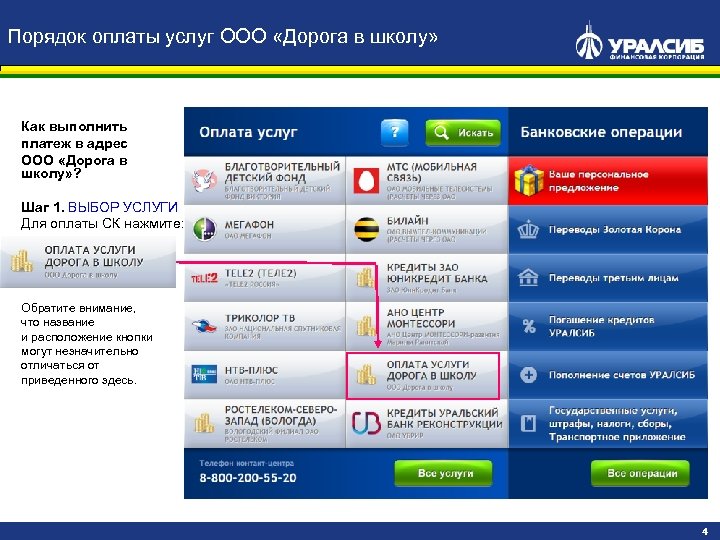Viewport: 720px width, 540px height.
Task: Click ОПЛАТА УСЛУГИ ДОРОГА В ШКОЛУ text in left sample
Action: [94, 256]
